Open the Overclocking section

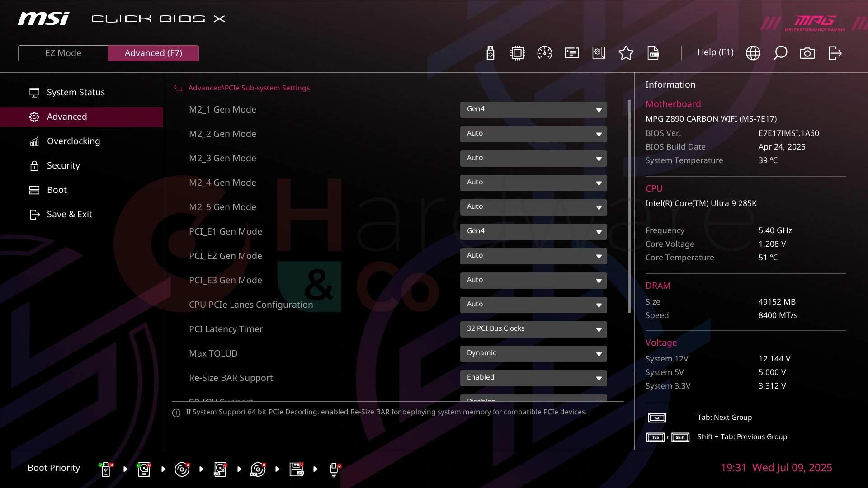[x=81, y=141]
